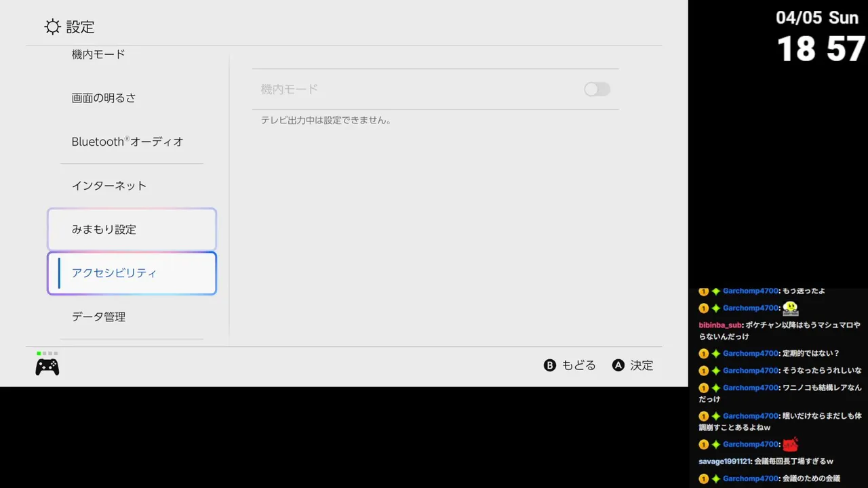Open データ管理 settings
Viewport: 868px width, 488px height.
pyautogui.click(x=98, y=317)
